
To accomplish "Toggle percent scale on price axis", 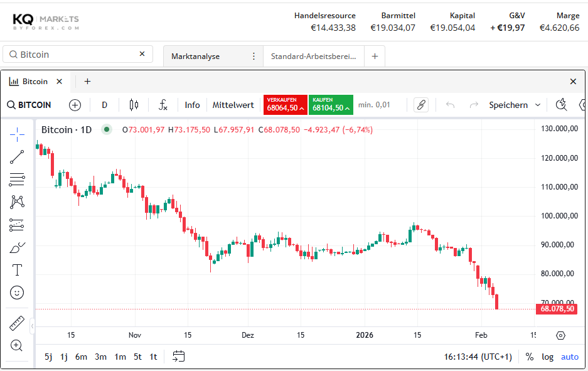I will [x=530, y=357].
